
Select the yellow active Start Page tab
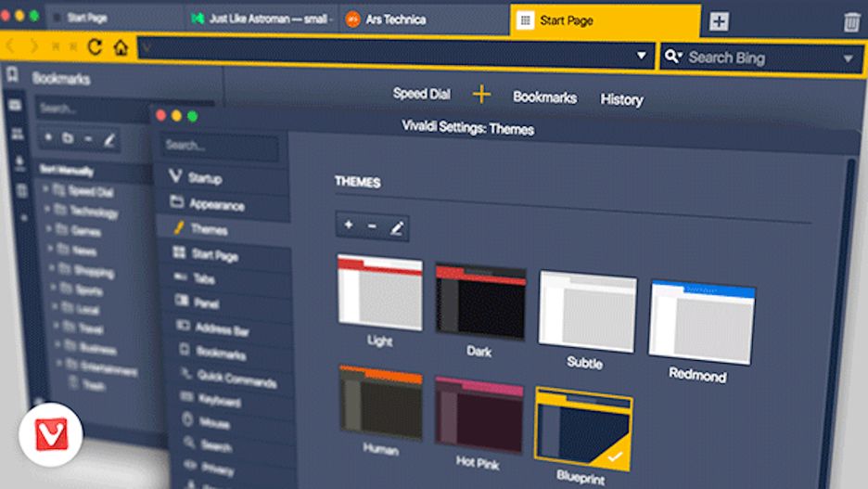coord(605,21)
